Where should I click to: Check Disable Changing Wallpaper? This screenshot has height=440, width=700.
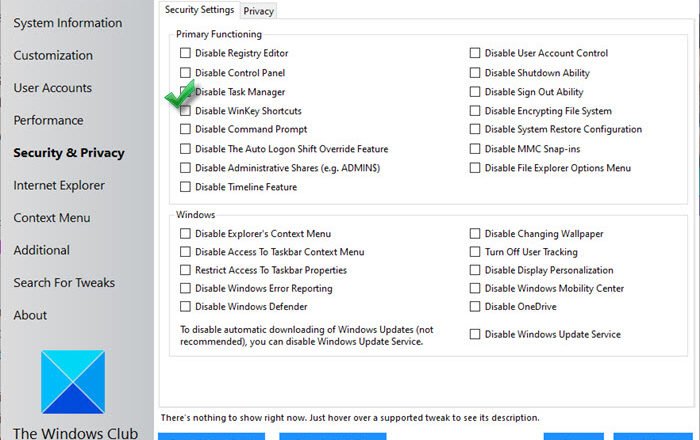pos(475,233)
